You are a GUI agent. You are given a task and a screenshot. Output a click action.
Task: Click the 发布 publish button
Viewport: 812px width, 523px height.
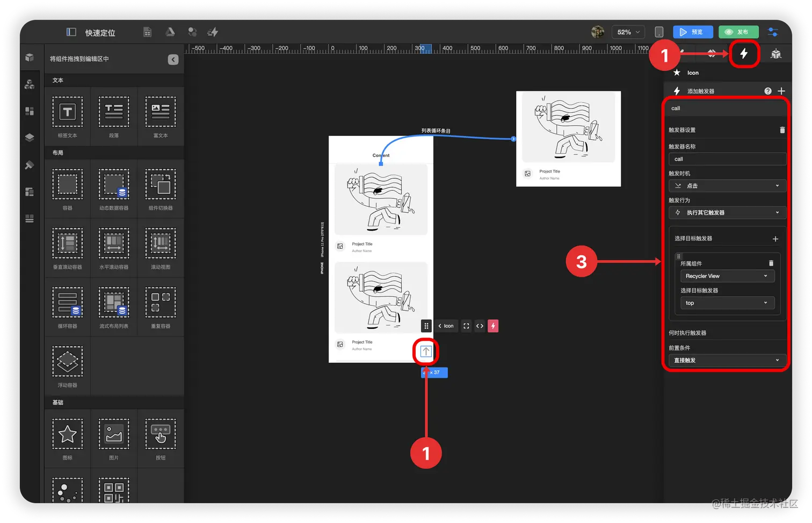[x=738, y=32]
